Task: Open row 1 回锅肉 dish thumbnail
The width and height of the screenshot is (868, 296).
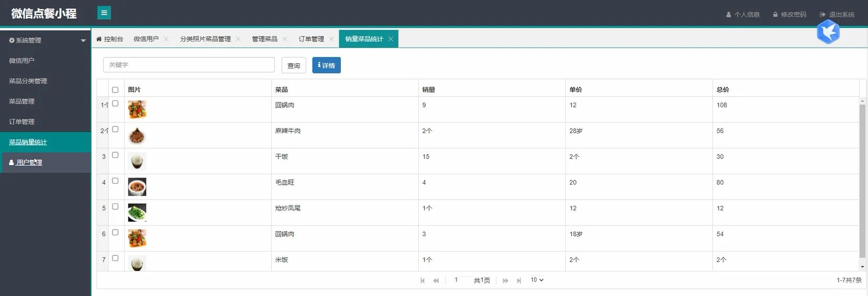Action: [137, 109]
